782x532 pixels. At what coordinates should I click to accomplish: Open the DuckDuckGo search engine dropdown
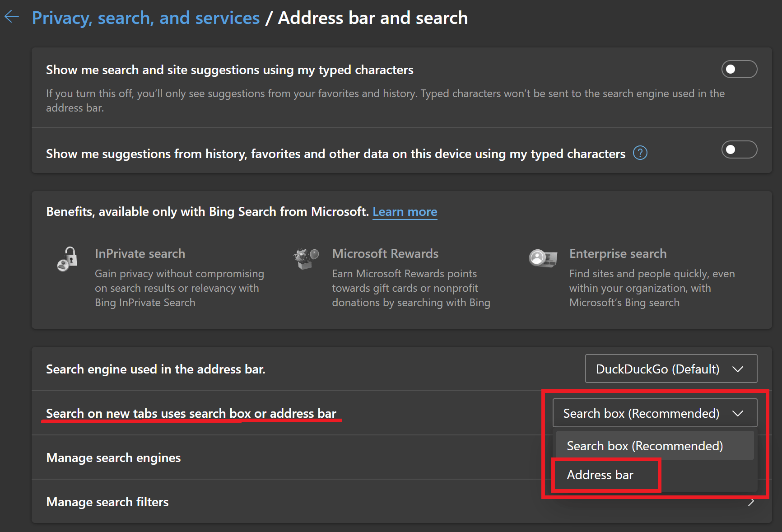pyautogui.click(x=671, y=369)
